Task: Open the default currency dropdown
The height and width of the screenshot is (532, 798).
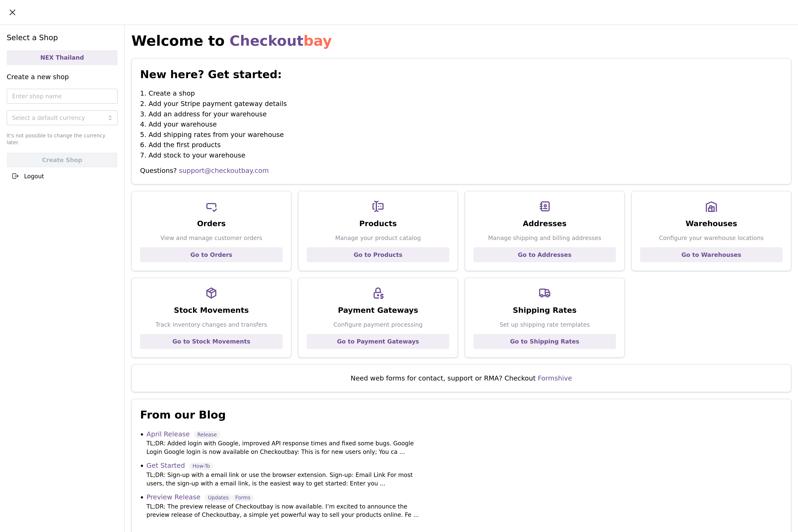Action: [x=62, y=118]
